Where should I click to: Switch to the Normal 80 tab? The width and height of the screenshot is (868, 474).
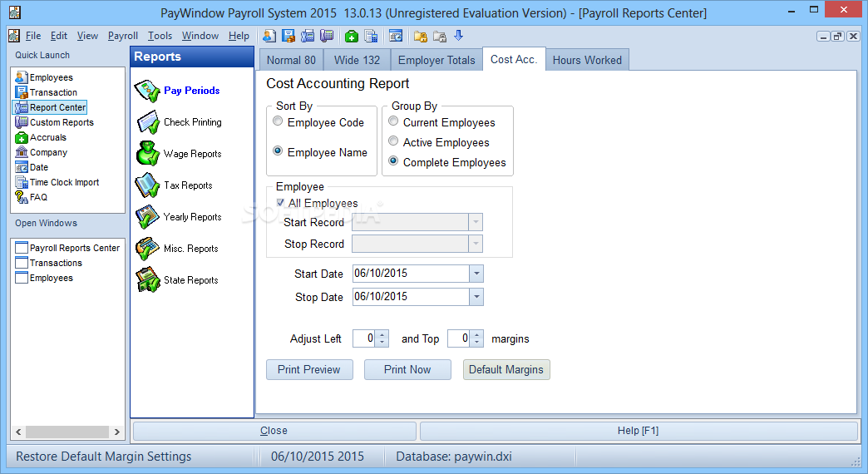291,60
